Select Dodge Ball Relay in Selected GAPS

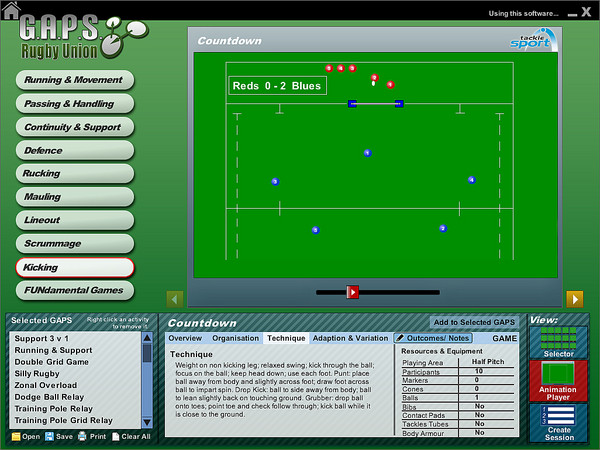49,395
